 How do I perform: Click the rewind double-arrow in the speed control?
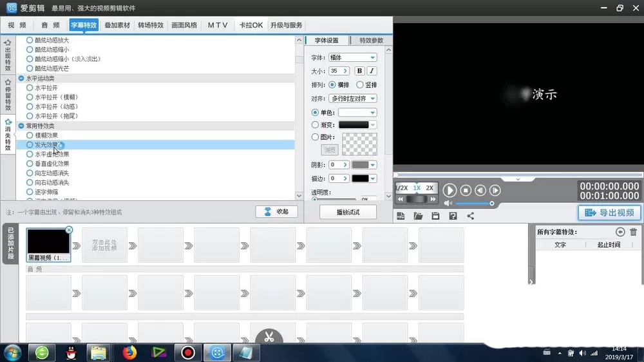[401, 199]
